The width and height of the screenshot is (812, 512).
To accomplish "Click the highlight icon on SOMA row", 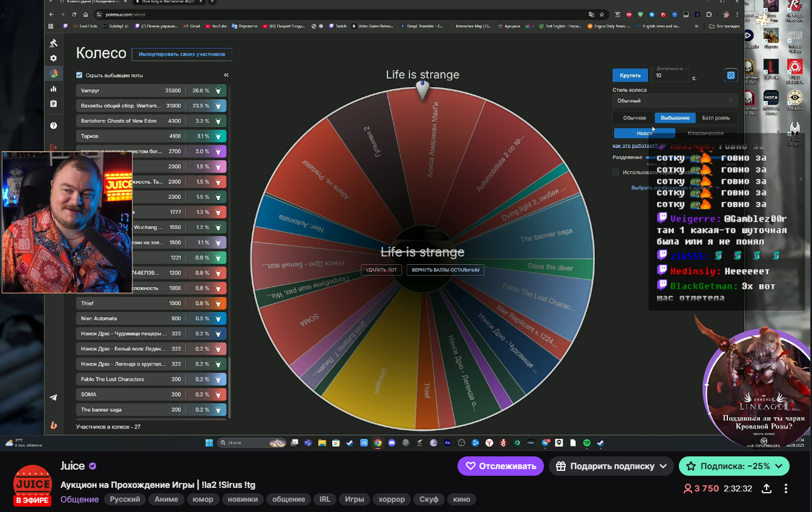I will coord(218,394).
